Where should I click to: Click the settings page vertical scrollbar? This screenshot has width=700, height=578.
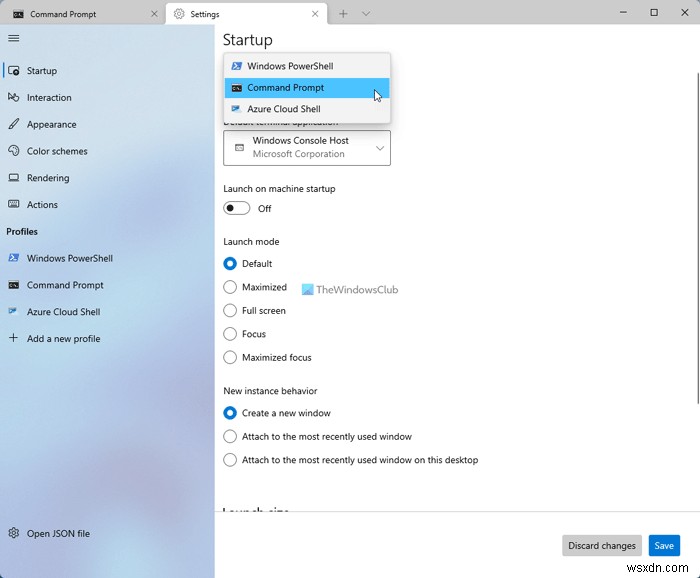697,238
